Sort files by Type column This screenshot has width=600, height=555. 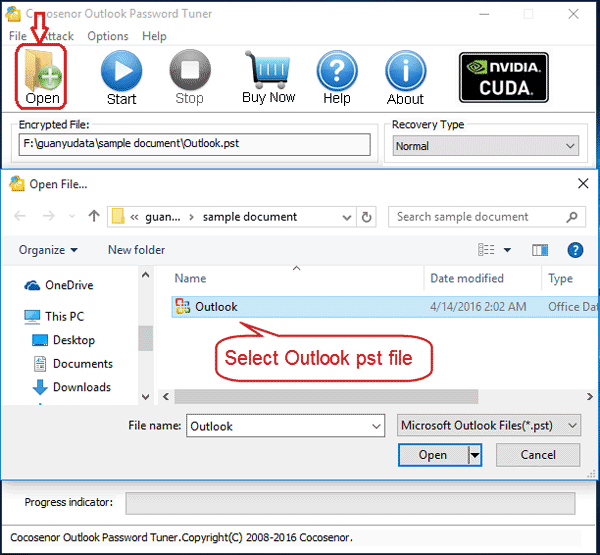point(560,278)
